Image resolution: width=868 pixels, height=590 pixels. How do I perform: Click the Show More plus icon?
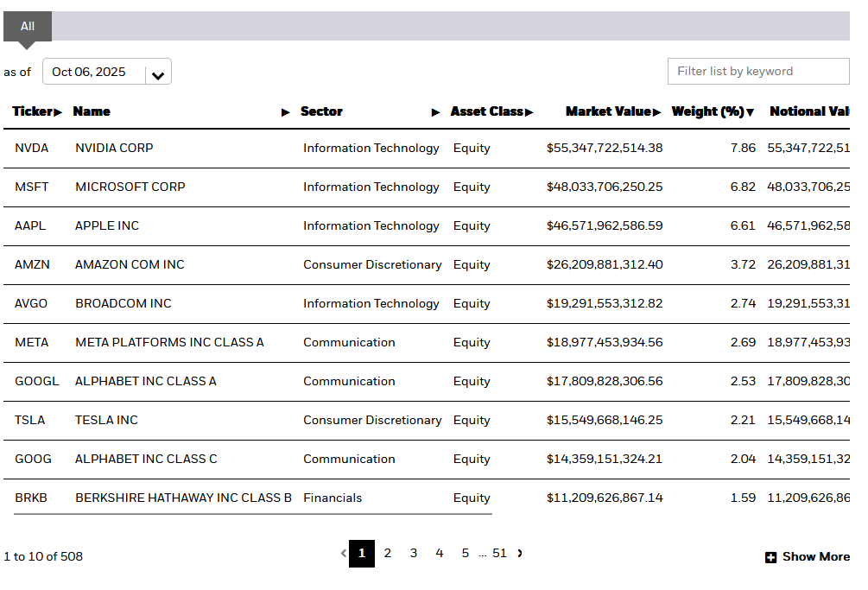click(x=771, y=557)
